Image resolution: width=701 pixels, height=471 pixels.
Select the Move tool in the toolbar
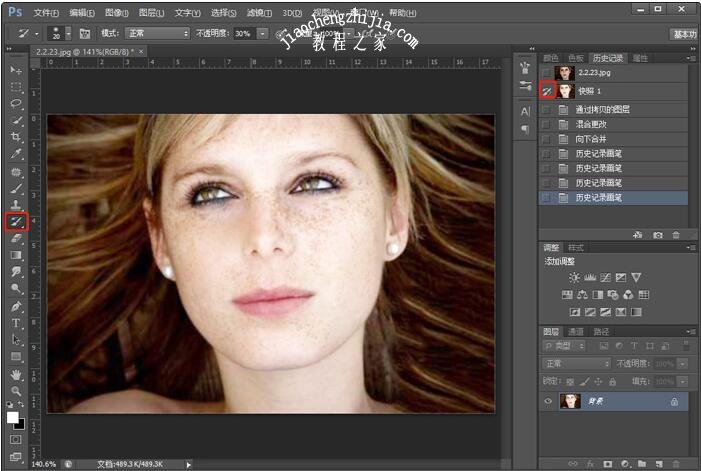16,71
